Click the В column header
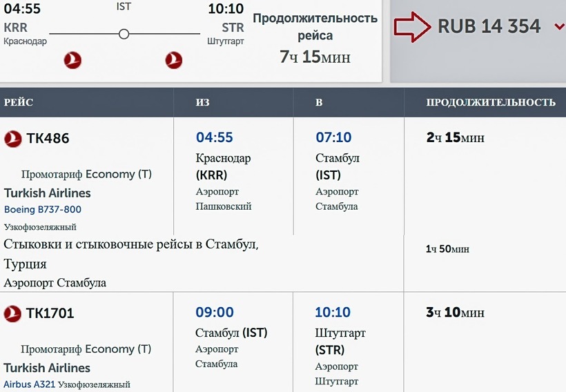This screenshot has height=392, width=566. point(319,103)
